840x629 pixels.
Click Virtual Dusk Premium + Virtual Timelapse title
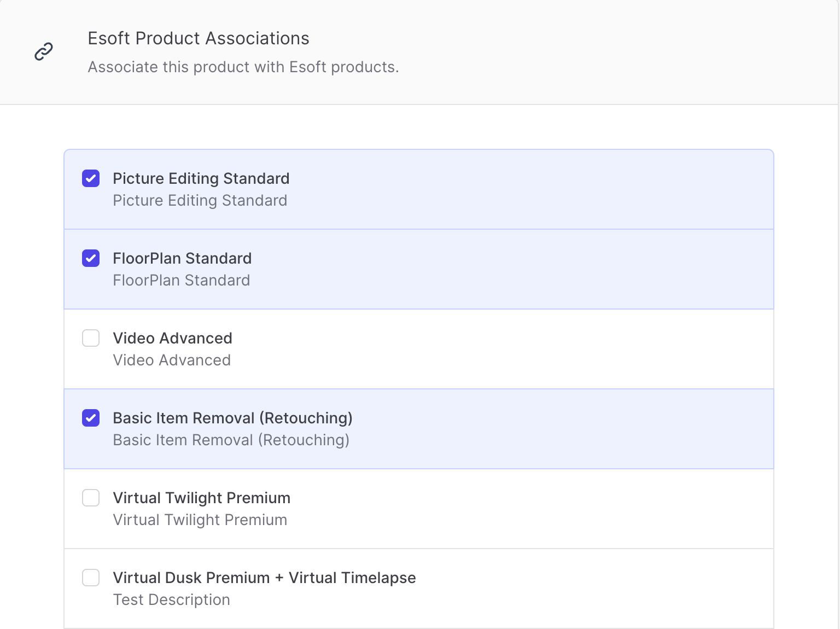(264, 578)
